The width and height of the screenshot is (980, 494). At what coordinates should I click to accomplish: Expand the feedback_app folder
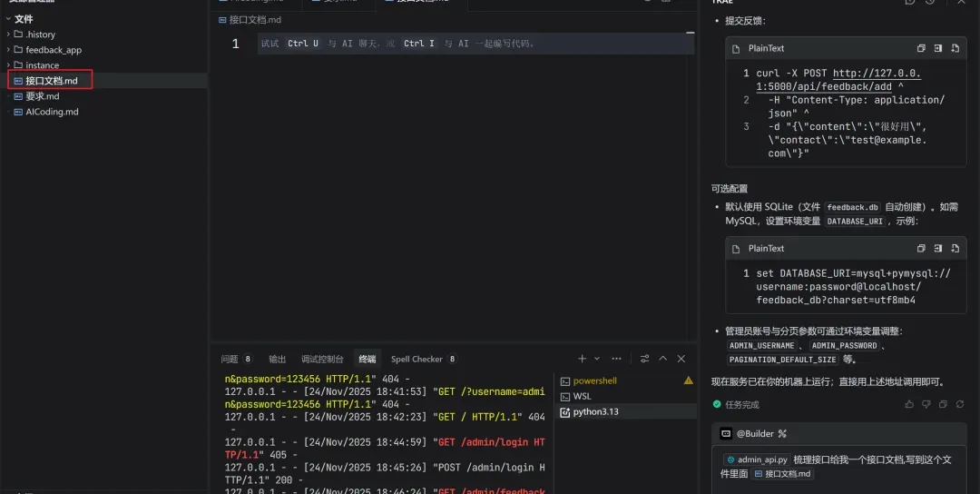click(53, 50)
